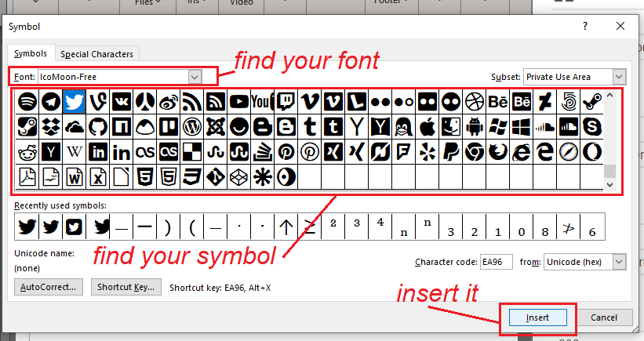The width and height of the screenshot is (644, 341).
Task: Open help with the question mark button
Action: tap(585, 27)
